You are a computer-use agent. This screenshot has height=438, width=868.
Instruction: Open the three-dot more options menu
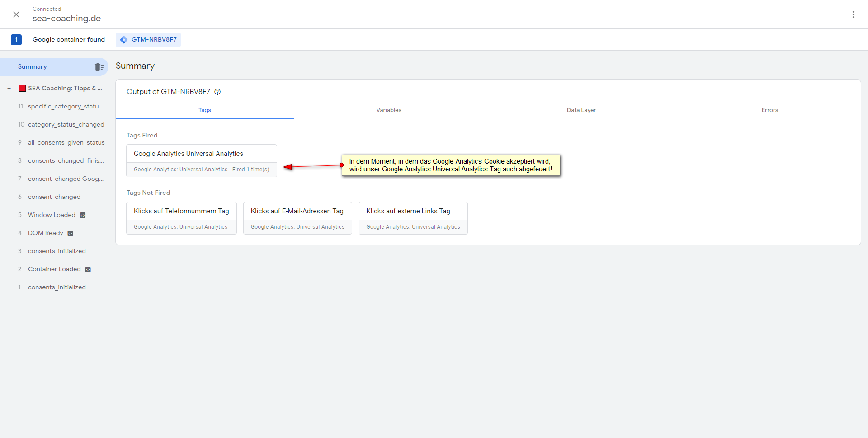click(853, 14)
